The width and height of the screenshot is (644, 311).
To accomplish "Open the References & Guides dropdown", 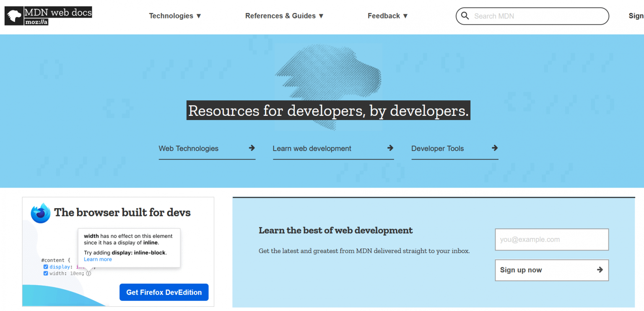I will coord(284,16).
